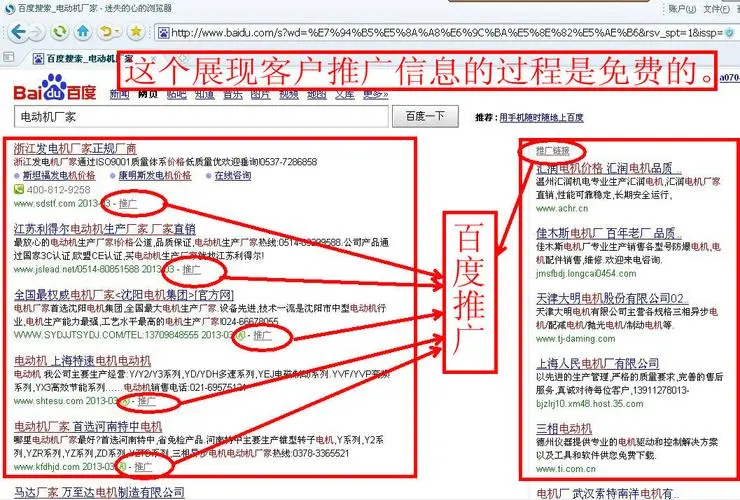Open the 斯坦福发电机价格 sublink
Image resolution: width=740 pixels, height=500 pixels.
coord(59,176)
